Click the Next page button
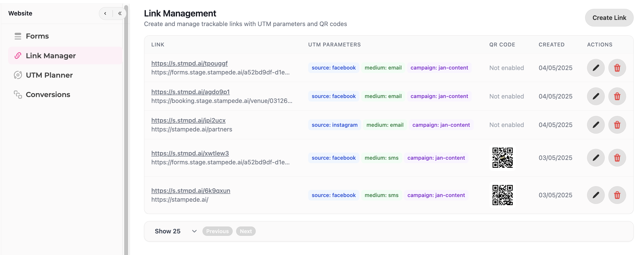This screenshot has width=644, height=255. click(246, 231)
